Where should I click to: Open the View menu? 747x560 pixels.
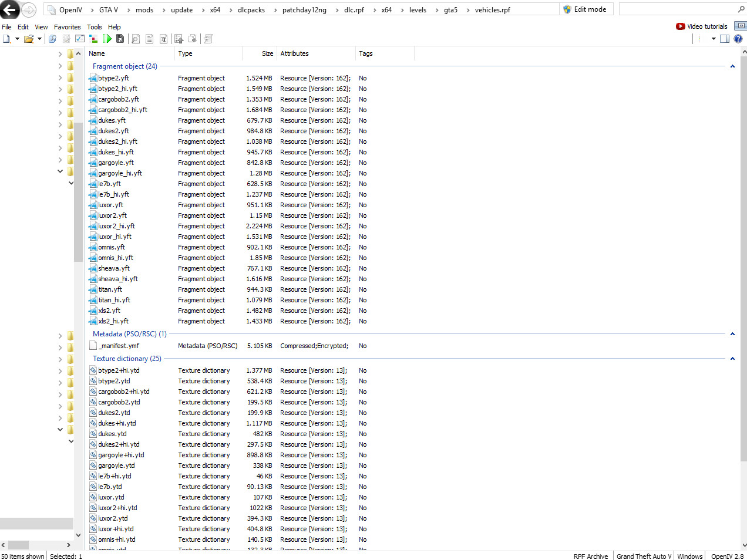click(41, 27)
